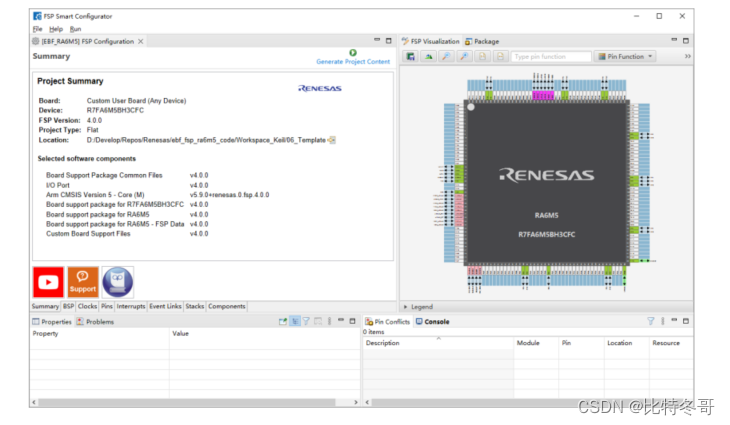Open the Properties view menu dots
Viewport: 730px width, 425px height.
coord(330,321)
